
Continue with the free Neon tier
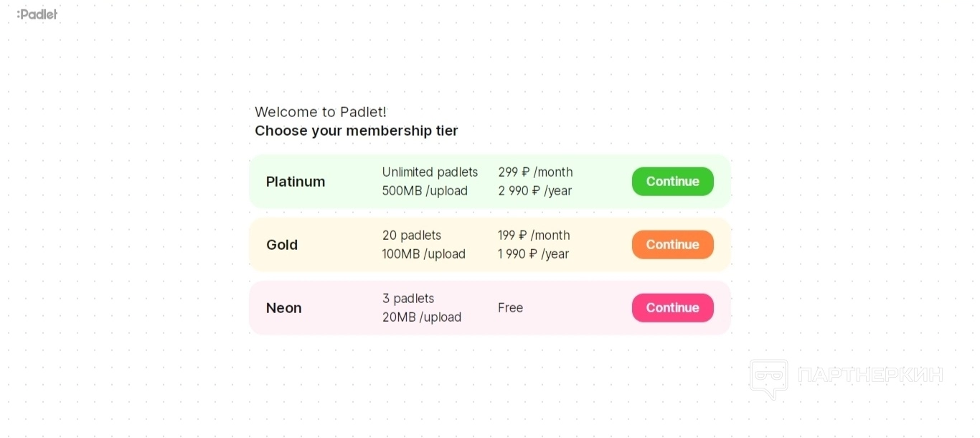(672, 308)
